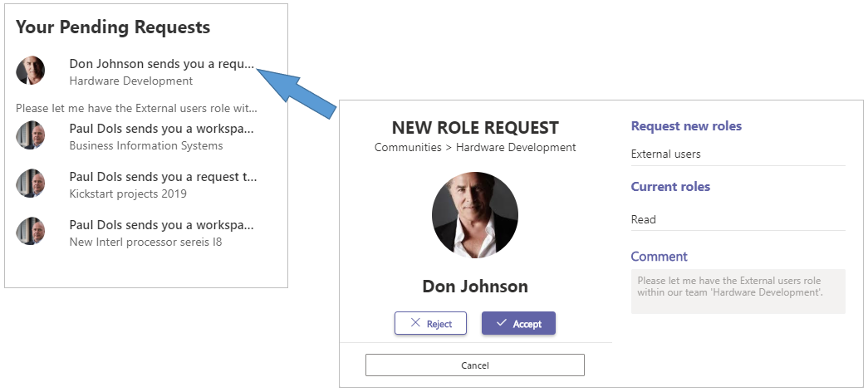
Task: Click Paul Dols avatar beside Business Information Systems
Action: tap(31, 135)
